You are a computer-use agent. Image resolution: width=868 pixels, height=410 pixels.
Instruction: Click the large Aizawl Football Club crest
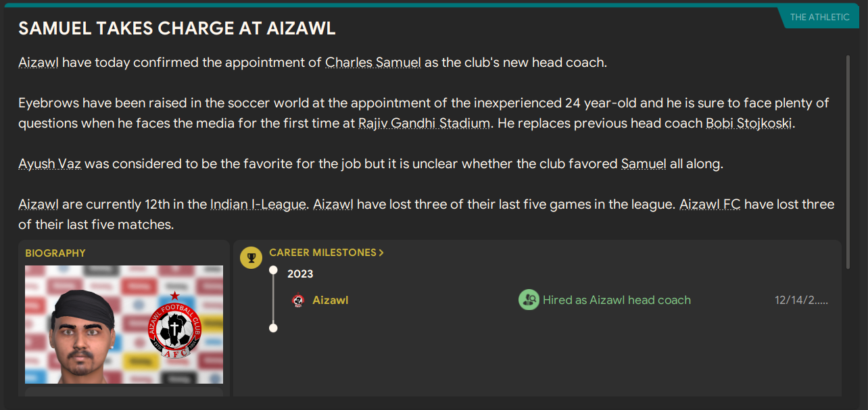pyautogui.click(x=174, y=327)
